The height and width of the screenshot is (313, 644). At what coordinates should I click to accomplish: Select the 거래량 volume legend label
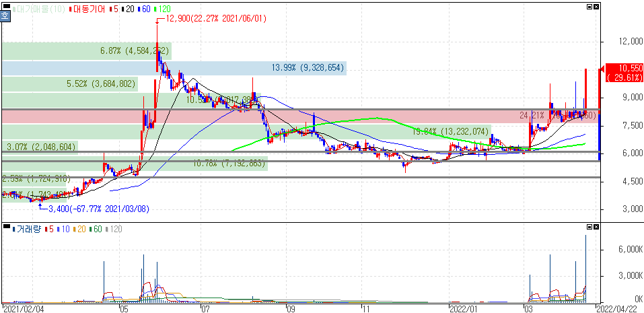[27, 230]
